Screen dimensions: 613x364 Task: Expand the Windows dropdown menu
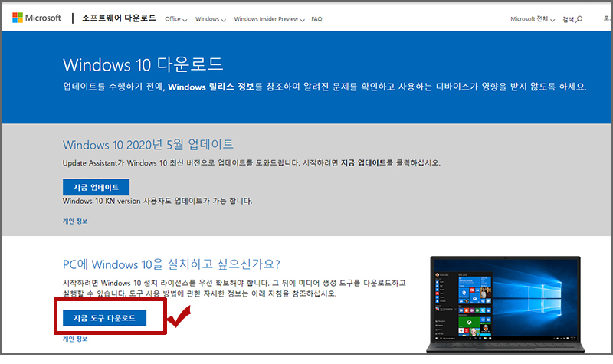[x=210, y=19]
